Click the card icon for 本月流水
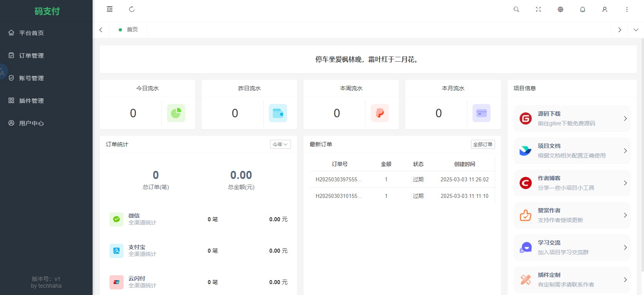Image resolution: width=644 pixels, height=295 pixels. click(x=481, y=113)
